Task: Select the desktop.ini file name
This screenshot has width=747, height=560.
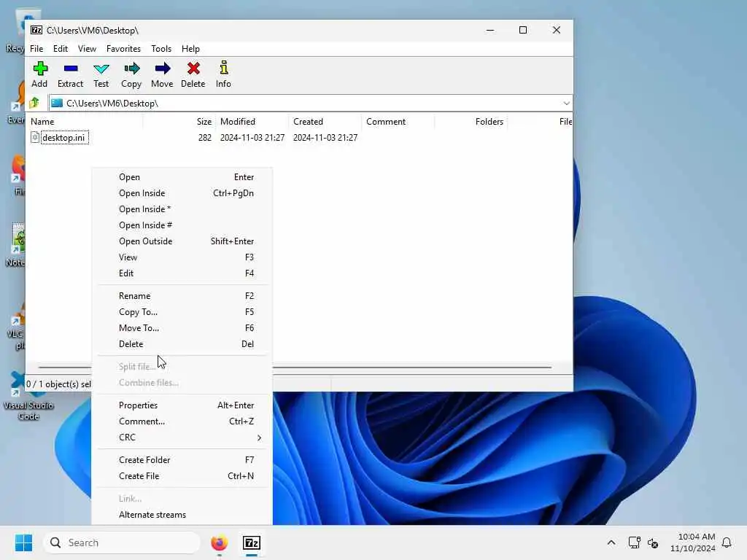Action: [64, 138]
